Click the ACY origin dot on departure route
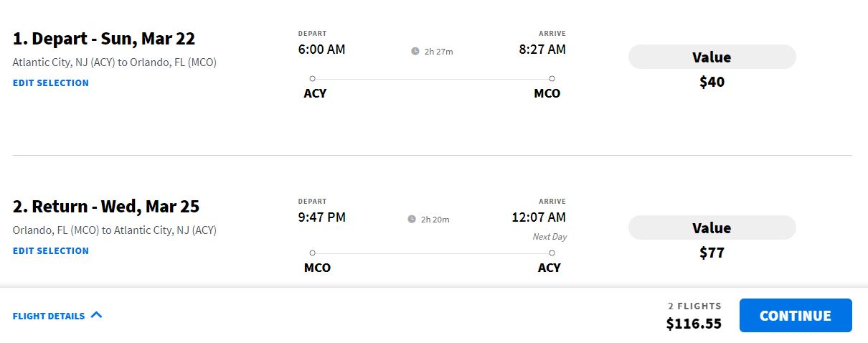 pos(312,78)
